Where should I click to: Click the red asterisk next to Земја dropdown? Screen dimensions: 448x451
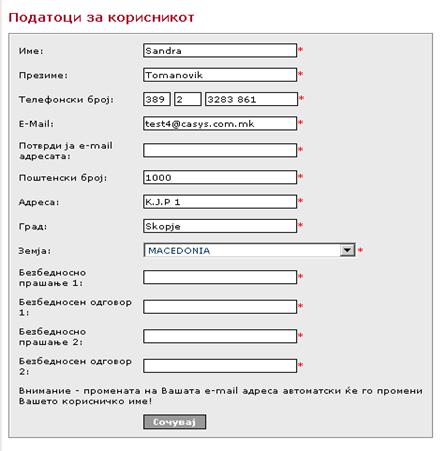(360, 250)
